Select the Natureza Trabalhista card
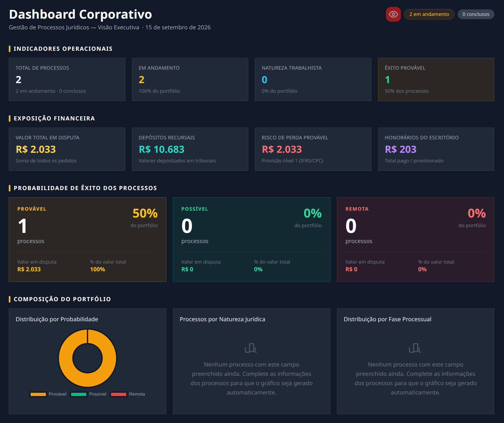504x423 pixels. point(313,80)
